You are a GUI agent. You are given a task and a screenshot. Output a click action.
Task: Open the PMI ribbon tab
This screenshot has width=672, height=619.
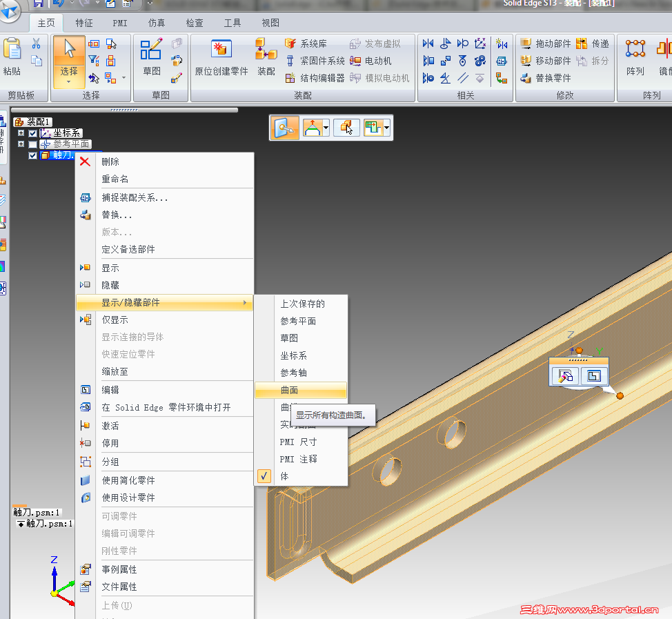pyautogui.click(x=120, y=23)
